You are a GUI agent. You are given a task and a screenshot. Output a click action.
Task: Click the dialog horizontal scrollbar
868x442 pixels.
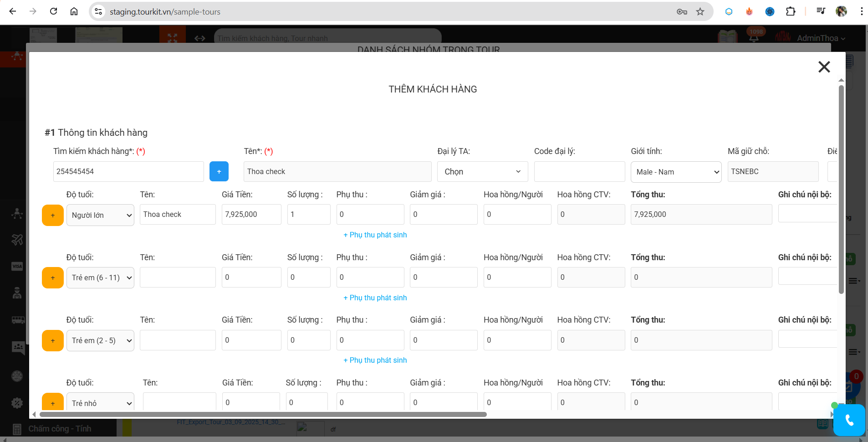pyautogui.click(x=263, y=414)
